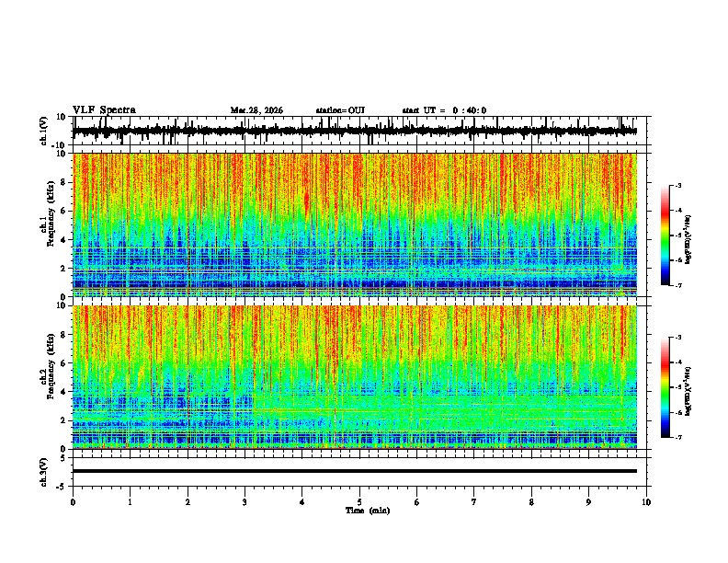Click the "-3" label on ch.2 color bar
728x563 pixels.
pos(677,338)
